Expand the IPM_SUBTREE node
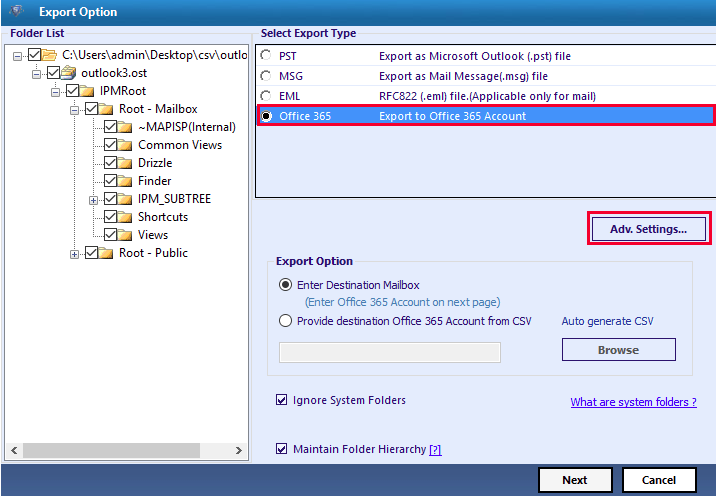The image size is (716, 501). coord(93,200)
